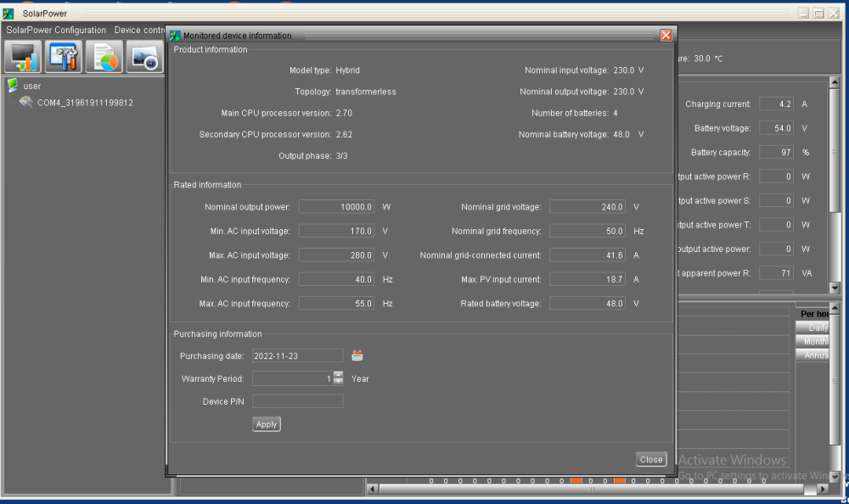Apply the purchasing information

tap(267, 424)
